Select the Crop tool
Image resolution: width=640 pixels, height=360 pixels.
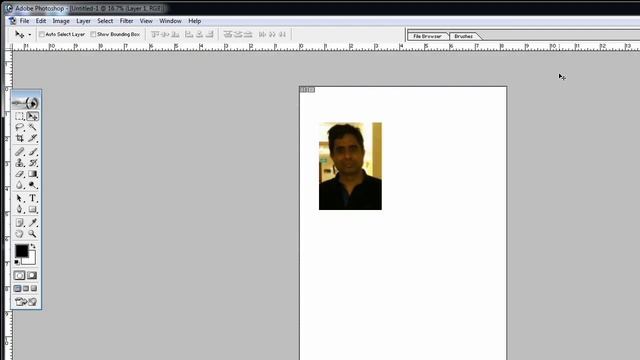coord(19,138)
